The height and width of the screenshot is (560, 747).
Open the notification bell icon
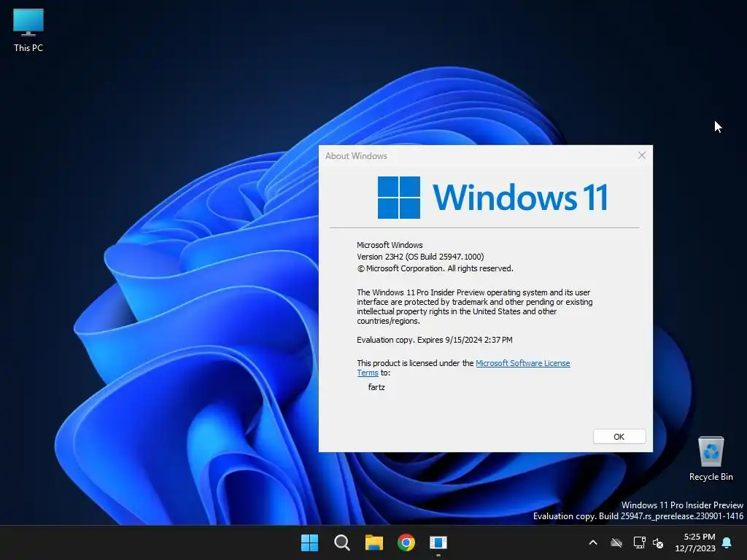tap(727, 542)
